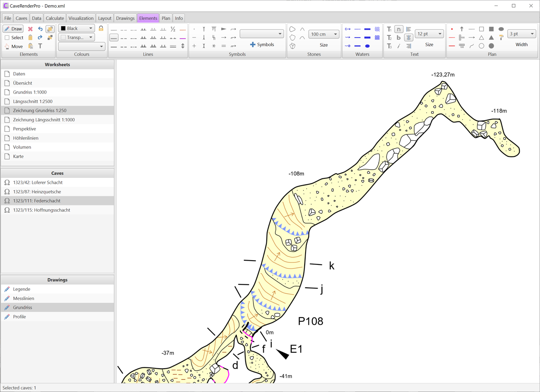Screen dimensions: 540x392
Task: Open the stone size 100 cm dropdown
Action: [324, 34]
